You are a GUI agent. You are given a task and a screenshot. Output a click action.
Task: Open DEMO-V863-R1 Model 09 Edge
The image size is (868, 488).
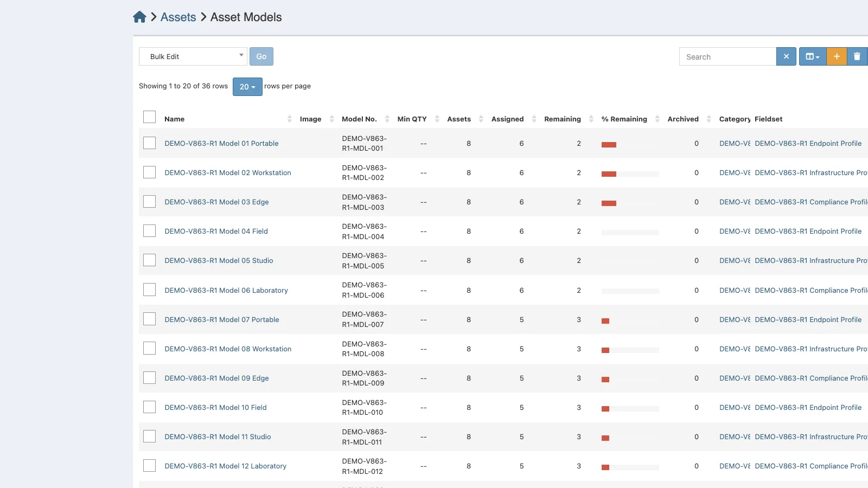[x=216, y=378]
